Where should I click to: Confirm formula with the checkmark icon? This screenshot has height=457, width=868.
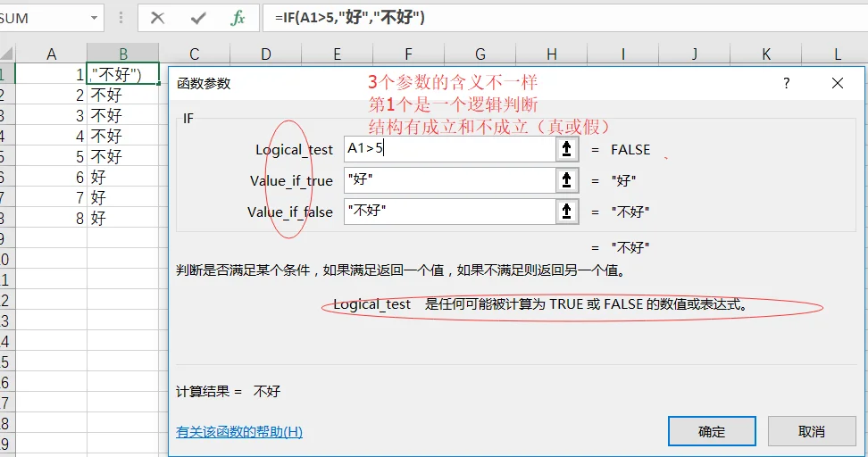198,18
